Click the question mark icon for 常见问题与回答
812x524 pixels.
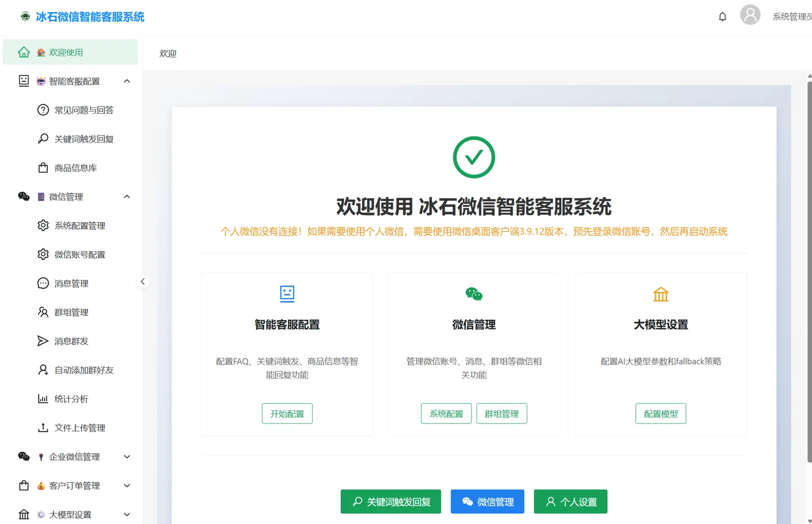(43, 110)
